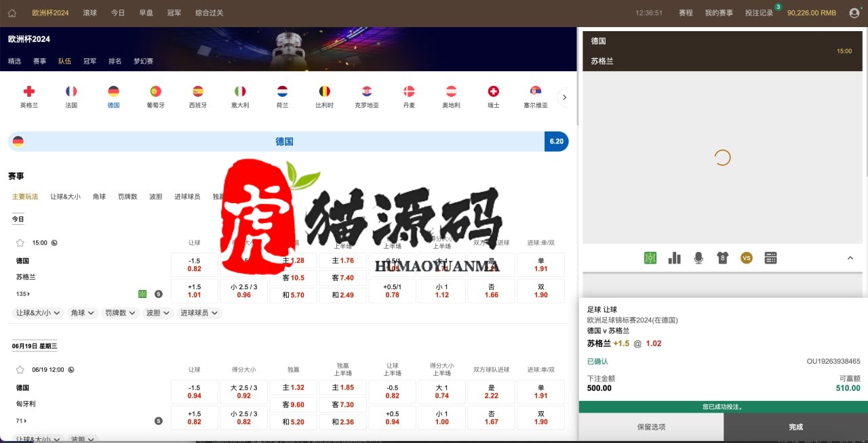
Task: Open 投注记录 bet history link
Action: [759, 13]
